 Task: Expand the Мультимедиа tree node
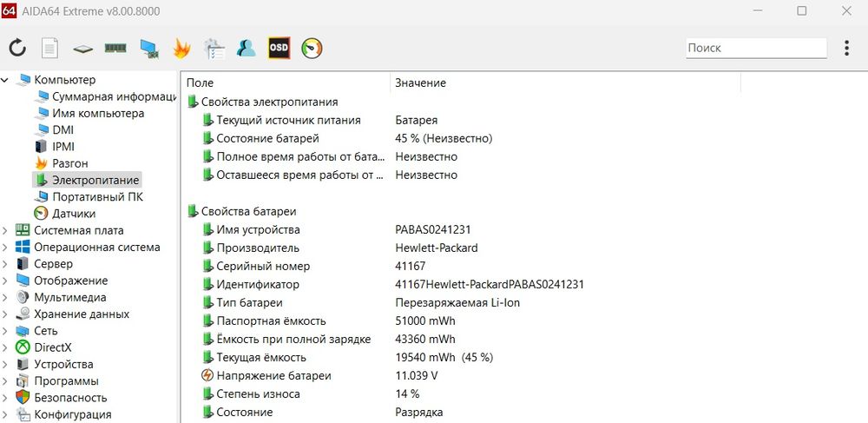click(5, 297)
